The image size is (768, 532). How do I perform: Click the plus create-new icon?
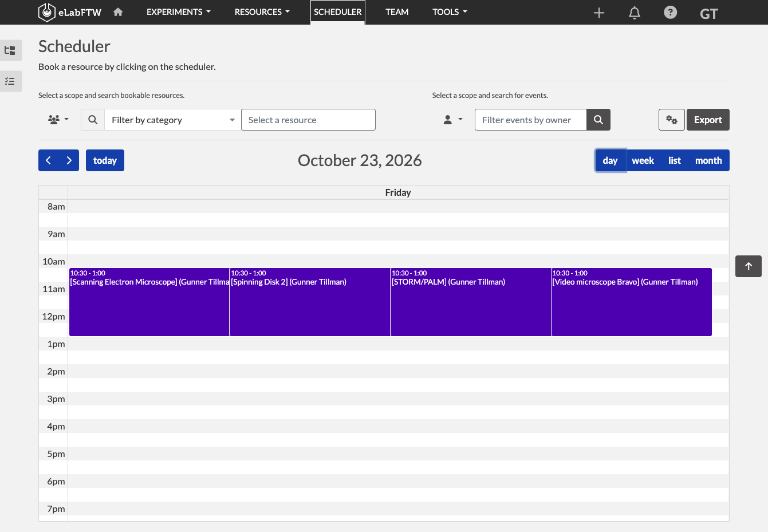point(599,13)
